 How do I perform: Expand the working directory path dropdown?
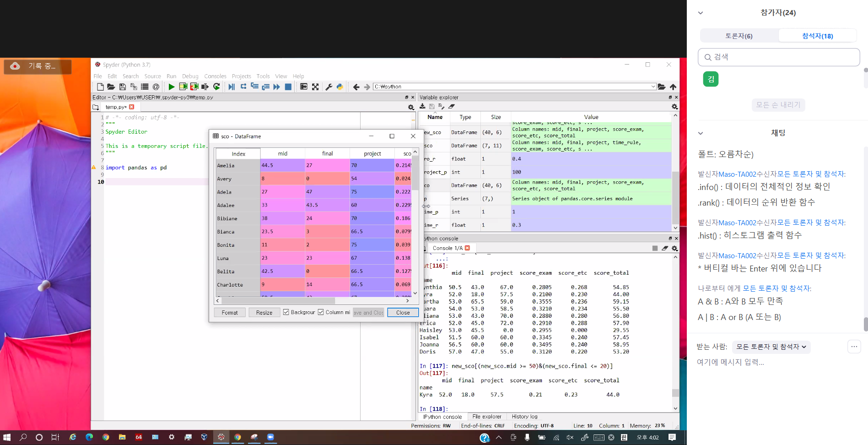653,87
